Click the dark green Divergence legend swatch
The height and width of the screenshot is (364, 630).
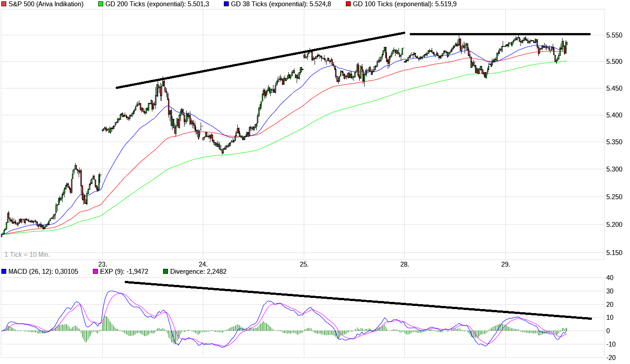click(x=166, y=271)
